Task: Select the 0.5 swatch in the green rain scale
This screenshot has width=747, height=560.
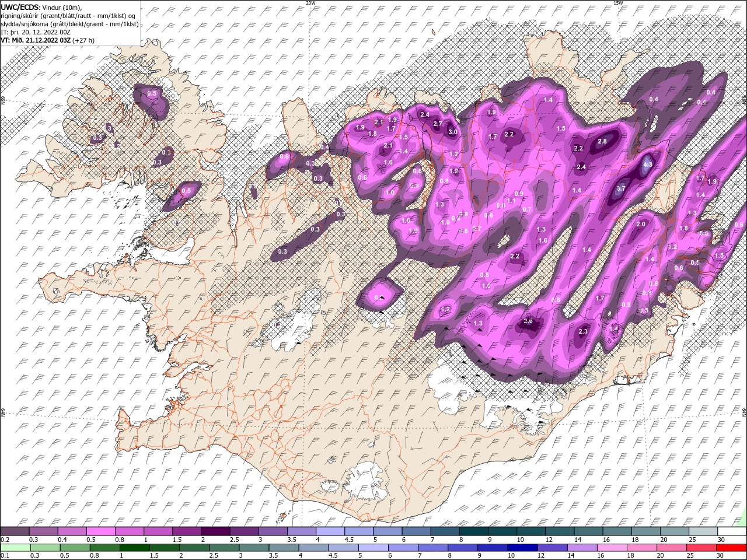Action: tap(75, 547)
